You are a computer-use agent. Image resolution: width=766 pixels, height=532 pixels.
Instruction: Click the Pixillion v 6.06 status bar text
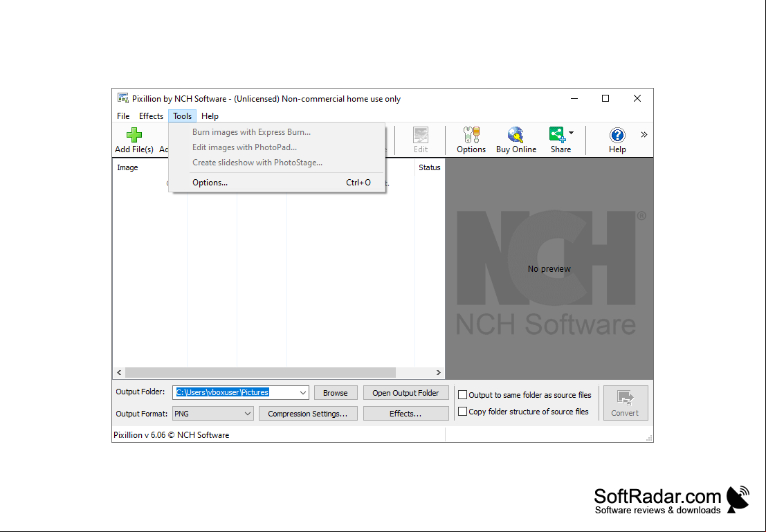click(172, 434)
